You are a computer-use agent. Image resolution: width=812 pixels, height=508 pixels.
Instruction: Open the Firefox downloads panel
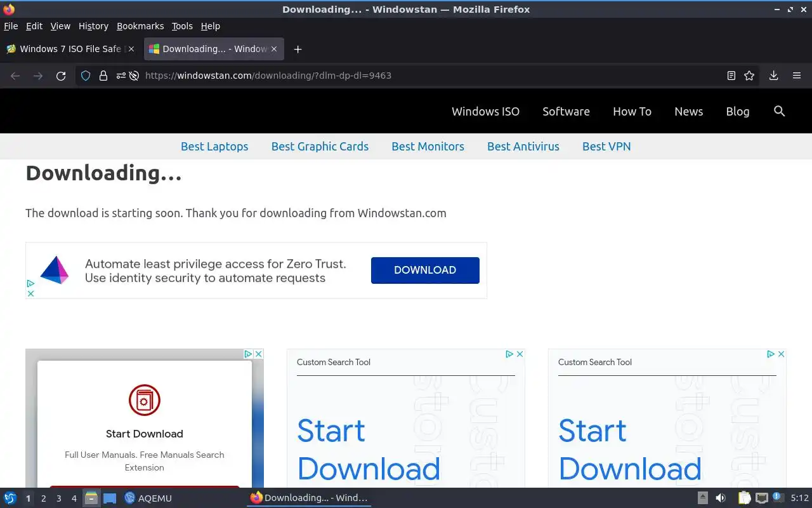[x=773, y=76]
